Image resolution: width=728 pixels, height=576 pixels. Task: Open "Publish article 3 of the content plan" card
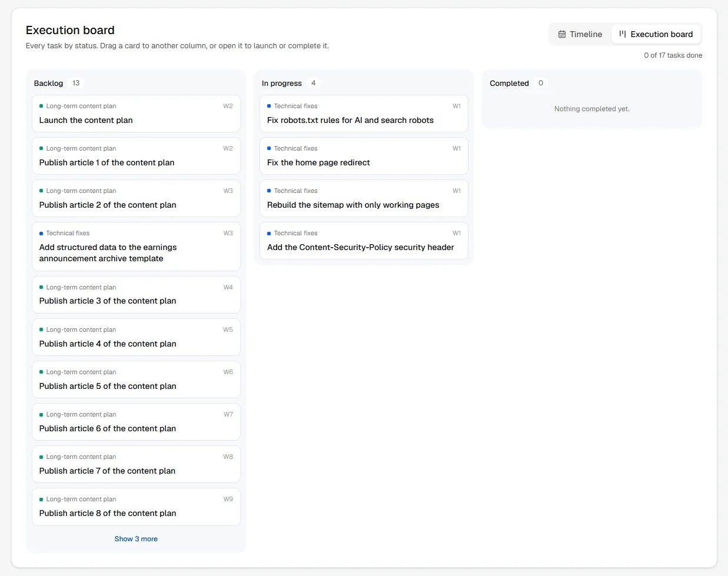coord(136,295)
